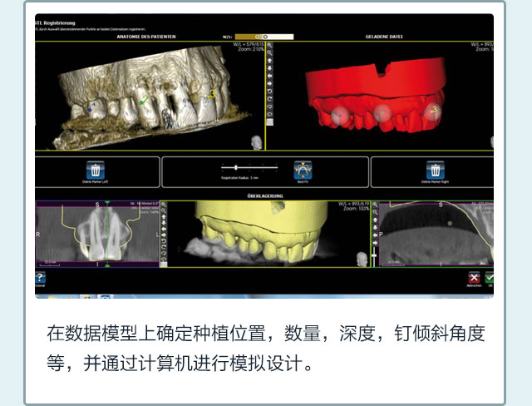532x406 pixels.
Task: Click the Delete Marker Right trash icon
Action: click(432, 170)
